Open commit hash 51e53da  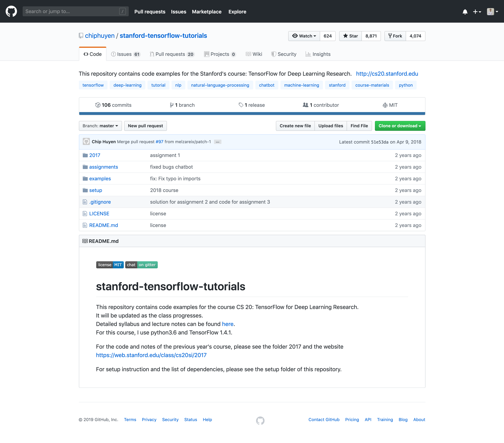[380, 142]
